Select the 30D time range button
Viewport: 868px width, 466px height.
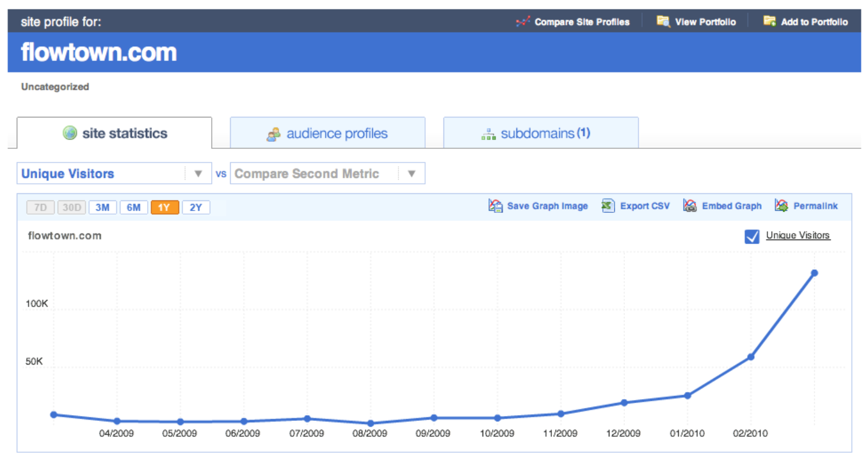tap(72, 208)
